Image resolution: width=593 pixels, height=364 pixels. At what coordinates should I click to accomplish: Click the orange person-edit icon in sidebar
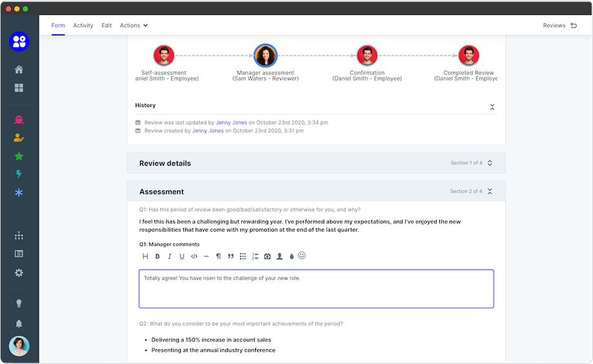point(19,138)
